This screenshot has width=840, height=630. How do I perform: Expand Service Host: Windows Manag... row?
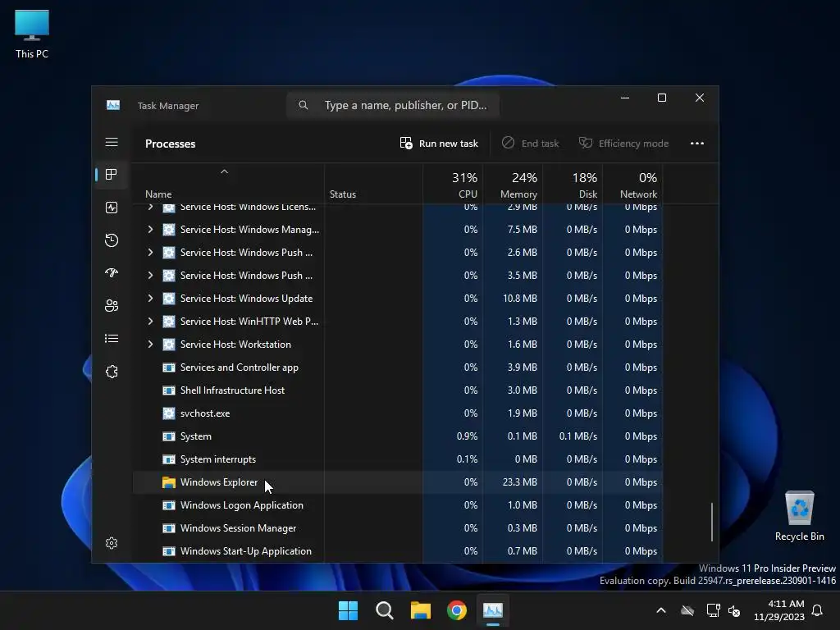pos(151,230)
